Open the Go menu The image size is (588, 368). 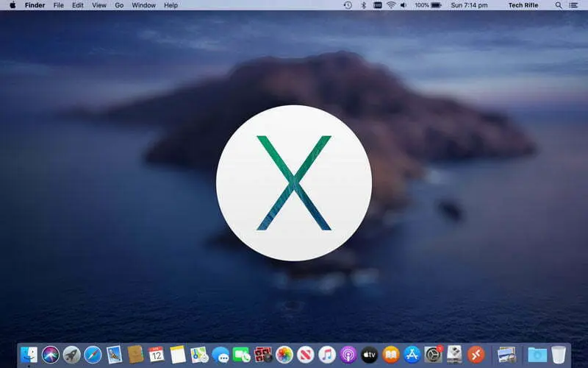pyautogui.click(x=119, y=5)
